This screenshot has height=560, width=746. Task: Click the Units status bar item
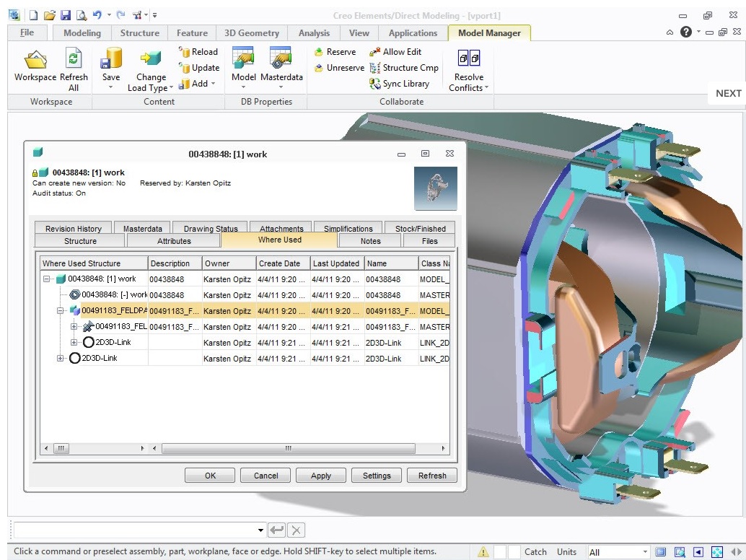566,552
